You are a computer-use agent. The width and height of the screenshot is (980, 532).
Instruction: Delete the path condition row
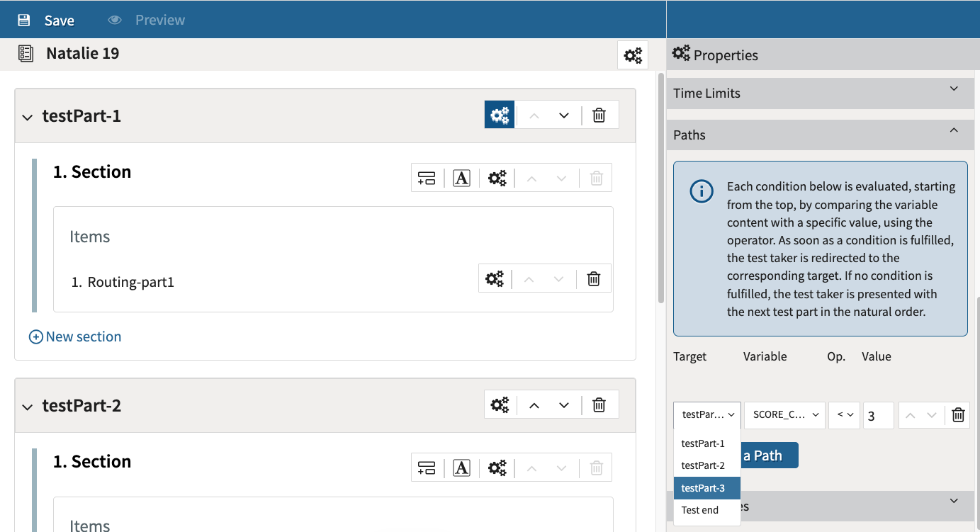[958, 415]
